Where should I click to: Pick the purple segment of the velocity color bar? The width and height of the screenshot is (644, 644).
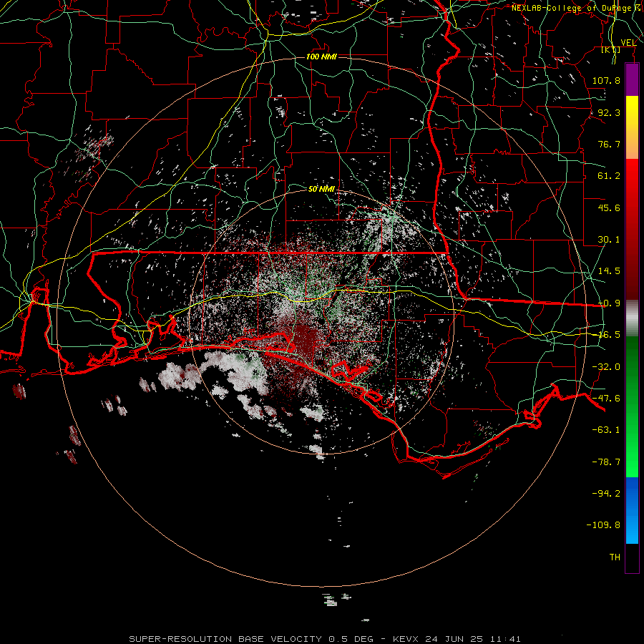point(632,80)
